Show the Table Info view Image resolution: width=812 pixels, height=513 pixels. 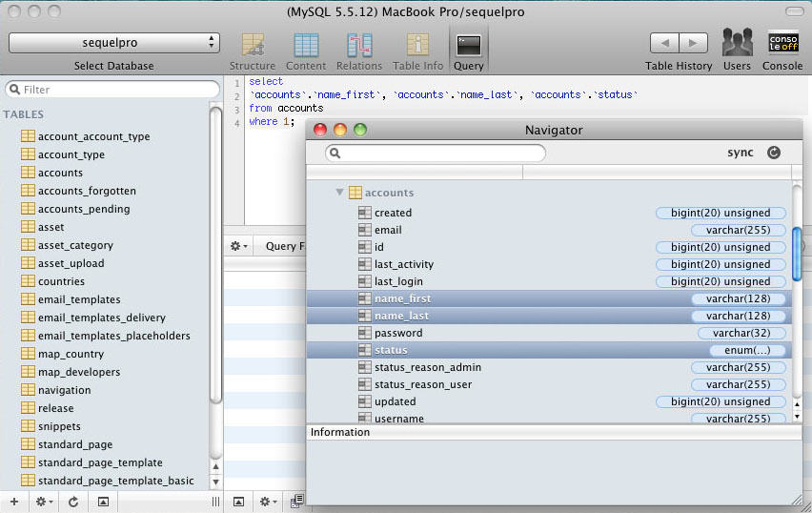pos(417,51)
